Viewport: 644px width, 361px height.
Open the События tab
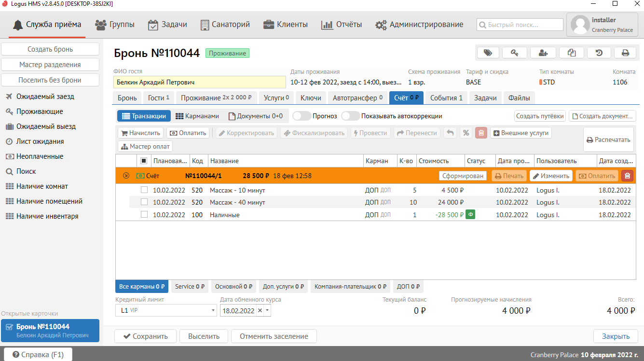pyautogui.click(x=446, y=98)
